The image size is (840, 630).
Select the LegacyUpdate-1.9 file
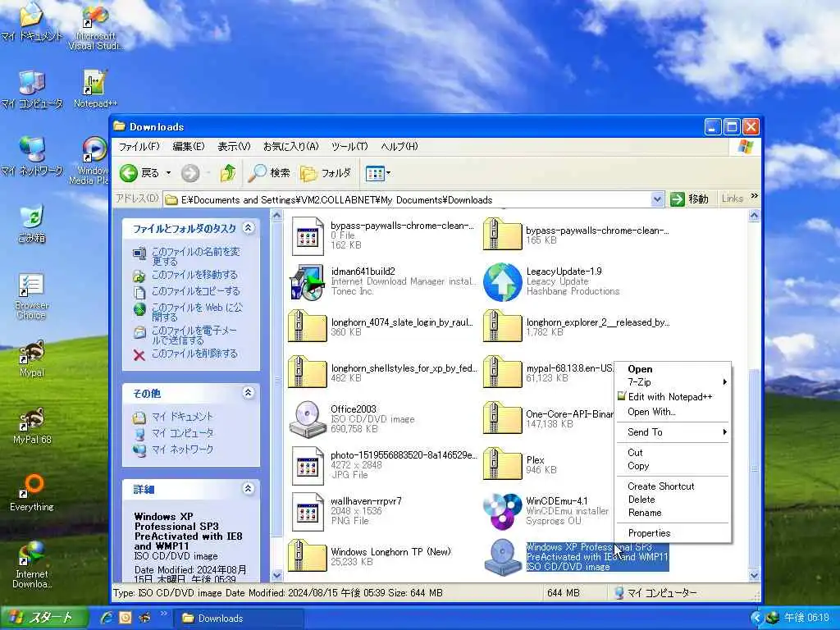coord(552,282)
